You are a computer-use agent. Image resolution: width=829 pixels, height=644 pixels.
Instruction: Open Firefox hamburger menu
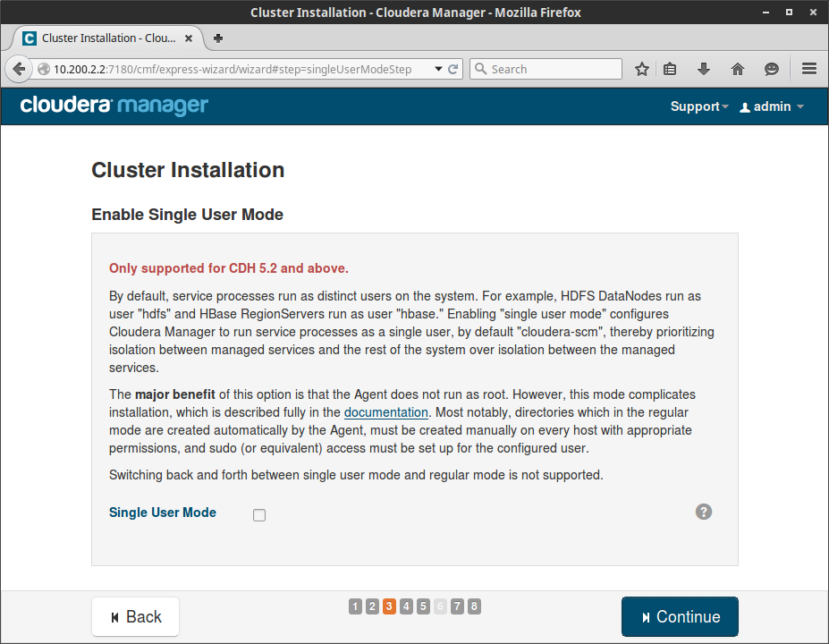point(809,69)
